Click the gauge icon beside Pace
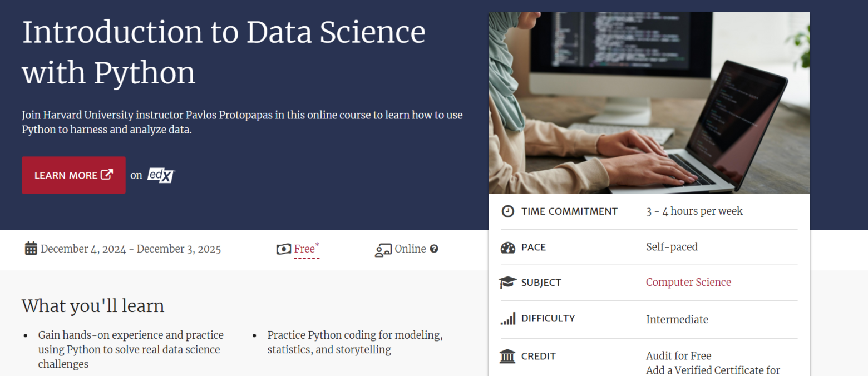 (508, 248)
